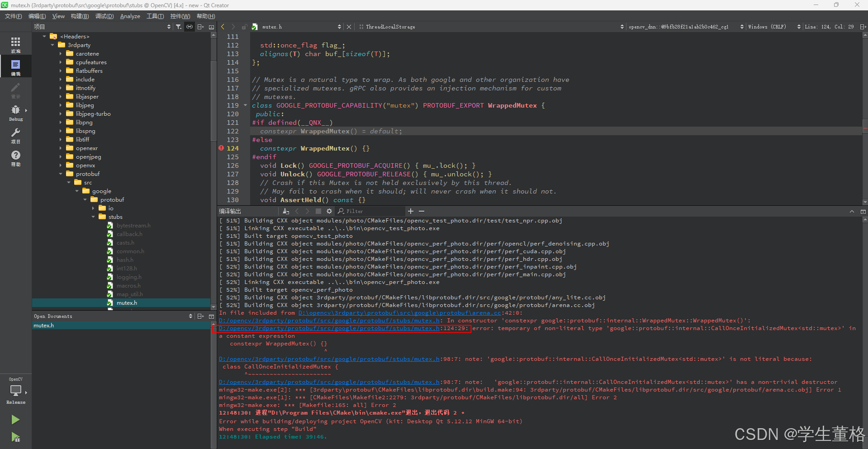Open OpenCV kit selector monitor icon
The image size is (868, 449).
[x=16, y=390]
